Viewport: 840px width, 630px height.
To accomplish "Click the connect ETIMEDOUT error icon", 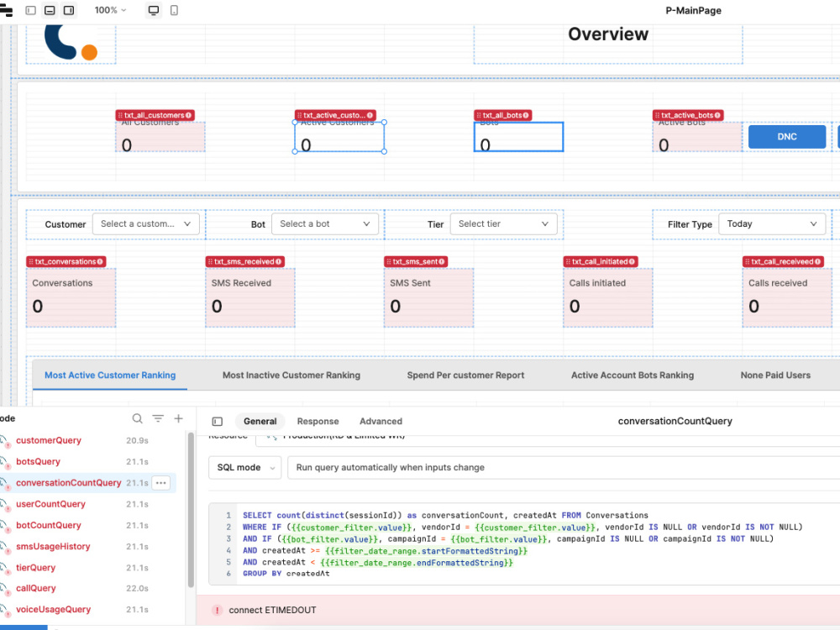I will point(217,610).
